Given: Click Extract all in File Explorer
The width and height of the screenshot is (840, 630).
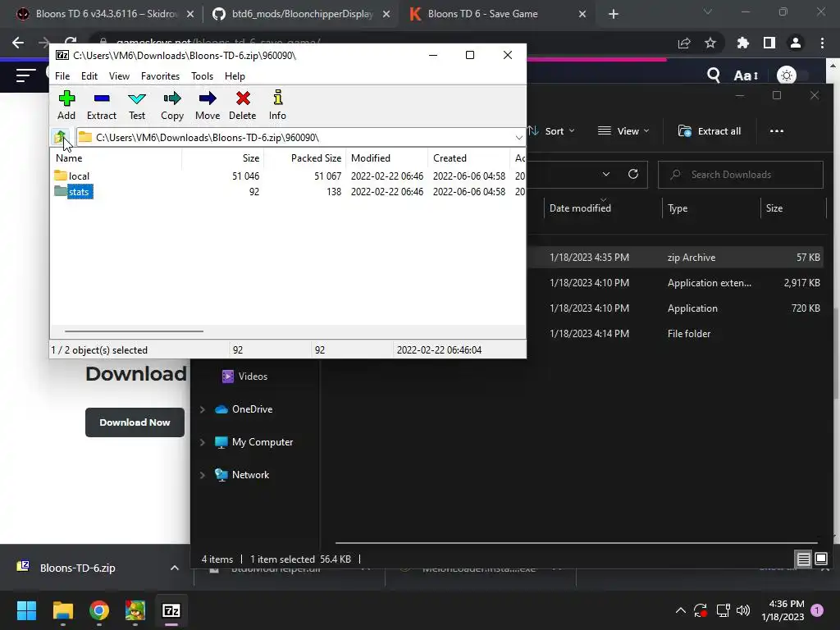Looking at the screenshot, I should pos(710,131).
